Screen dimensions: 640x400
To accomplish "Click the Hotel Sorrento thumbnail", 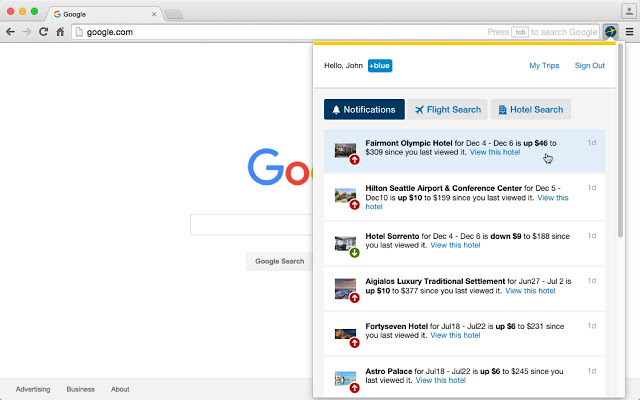I will [345, 243].
